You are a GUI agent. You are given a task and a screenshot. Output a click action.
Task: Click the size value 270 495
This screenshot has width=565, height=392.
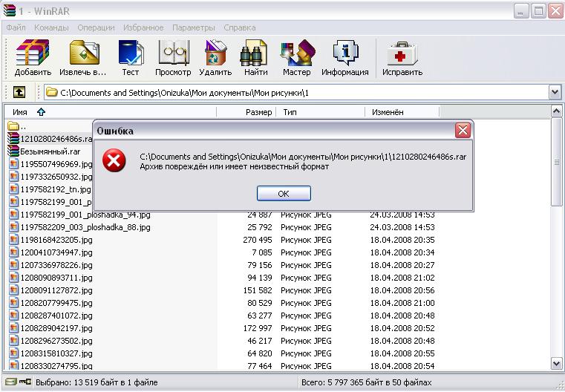coord(258,240)
